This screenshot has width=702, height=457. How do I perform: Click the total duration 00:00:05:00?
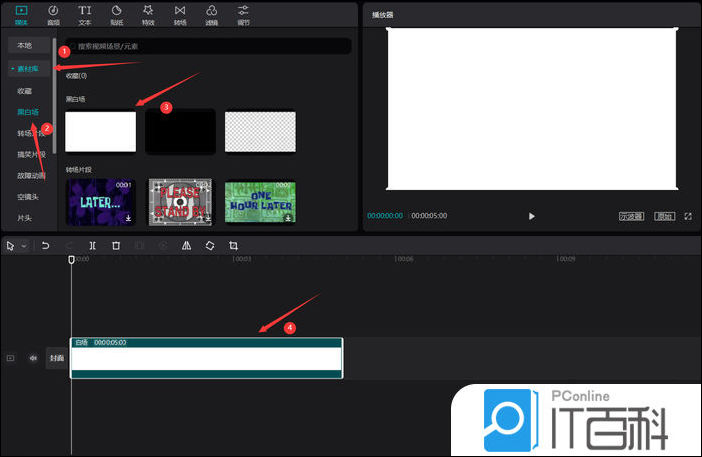429,216
